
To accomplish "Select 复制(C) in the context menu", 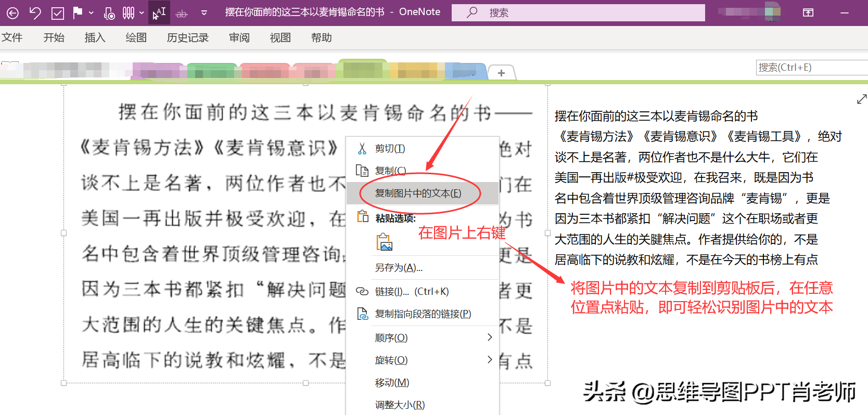I will click(423, 171).
